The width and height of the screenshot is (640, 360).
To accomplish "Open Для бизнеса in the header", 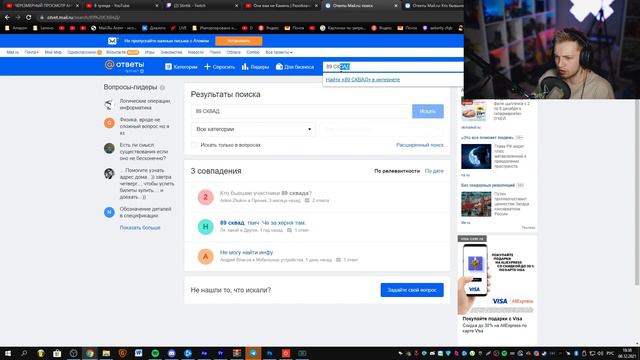I will [x=295, y=67].
